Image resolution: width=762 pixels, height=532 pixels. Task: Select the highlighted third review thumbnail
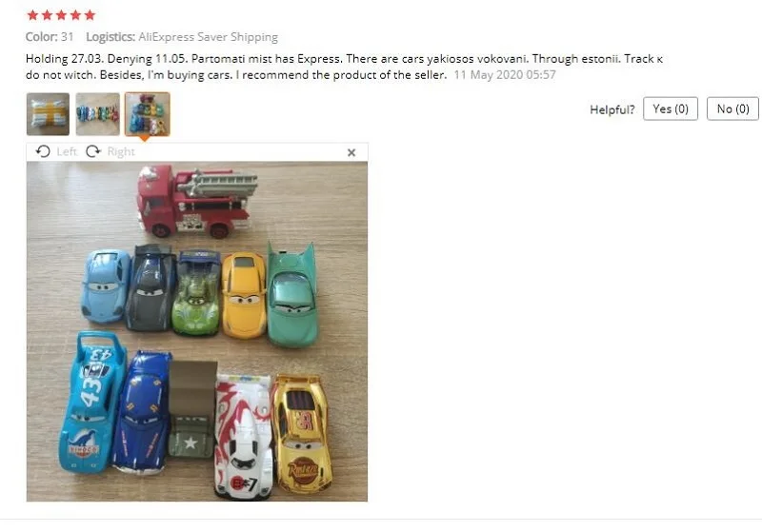tap(148, 114)
